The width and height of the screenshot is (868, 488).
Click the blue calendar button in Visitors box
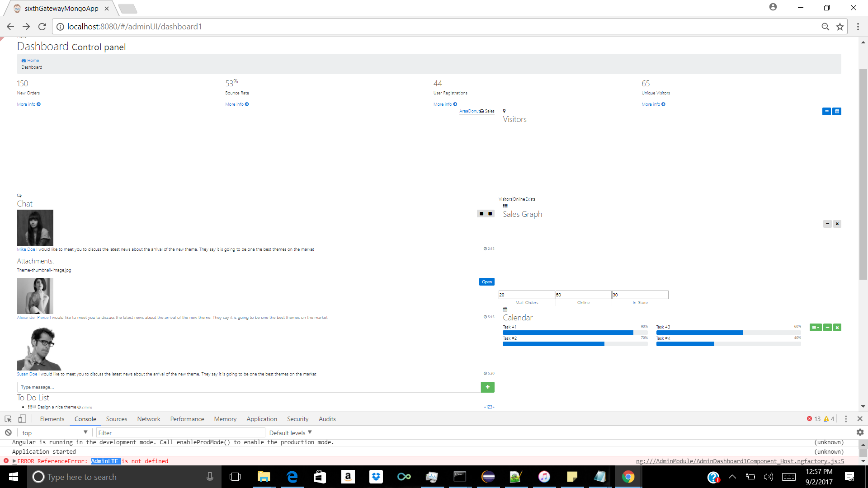coord(837,111)
